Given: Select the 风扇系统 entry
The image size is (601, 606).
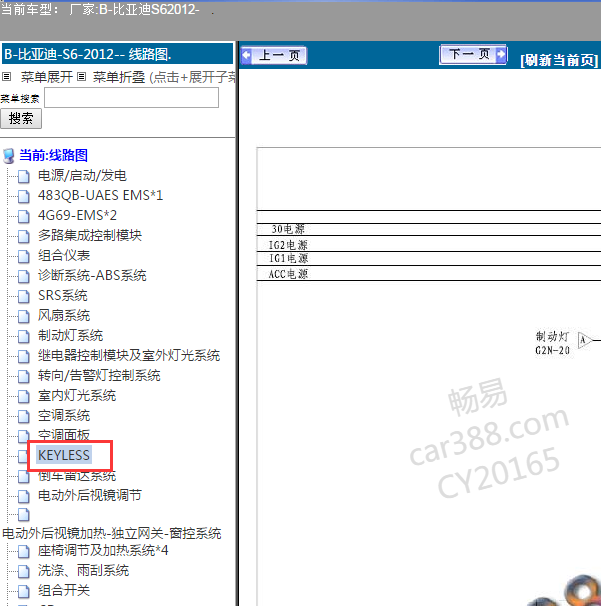Looking at the screenshot, I should (x=64, y=315).
